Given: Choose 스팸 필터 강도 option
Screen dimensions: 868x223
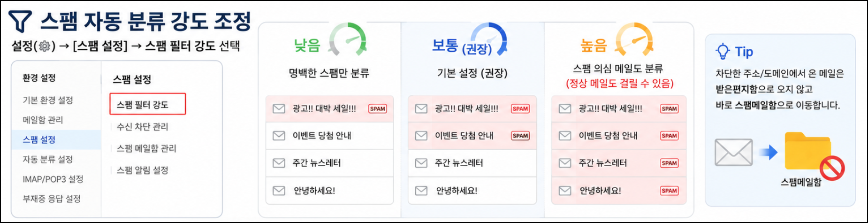Looking at the screenshot, I should 148,104.
